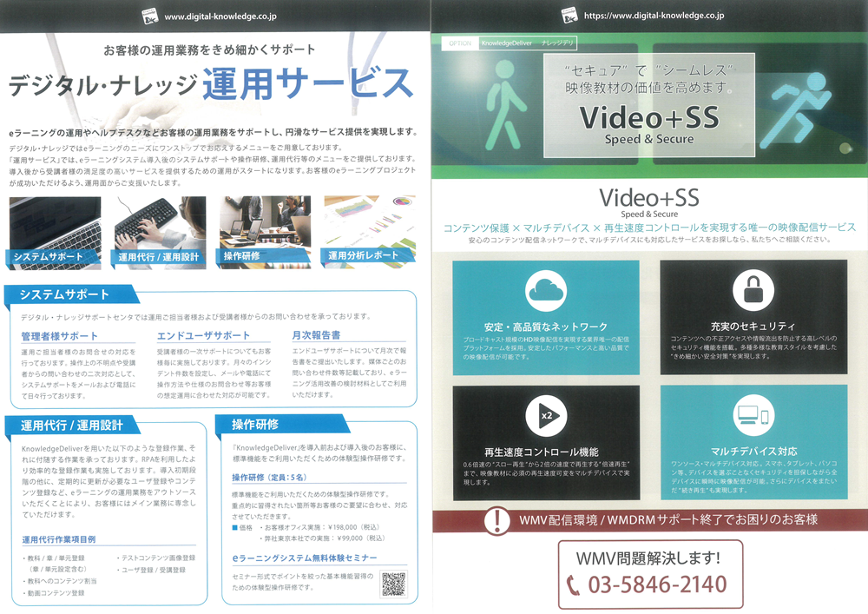The height and width of the screenshot is (614, 868).
Task: Click the 運用代行作業項目例 heading
Action: (x=59, y=540)
